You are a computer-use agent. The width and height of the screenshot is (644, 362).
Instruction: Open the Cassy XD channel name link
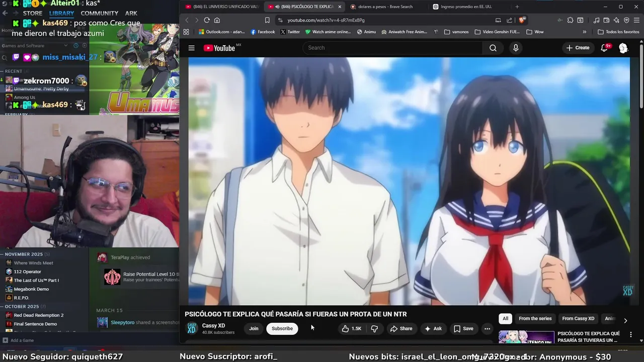tap(213, 325)
